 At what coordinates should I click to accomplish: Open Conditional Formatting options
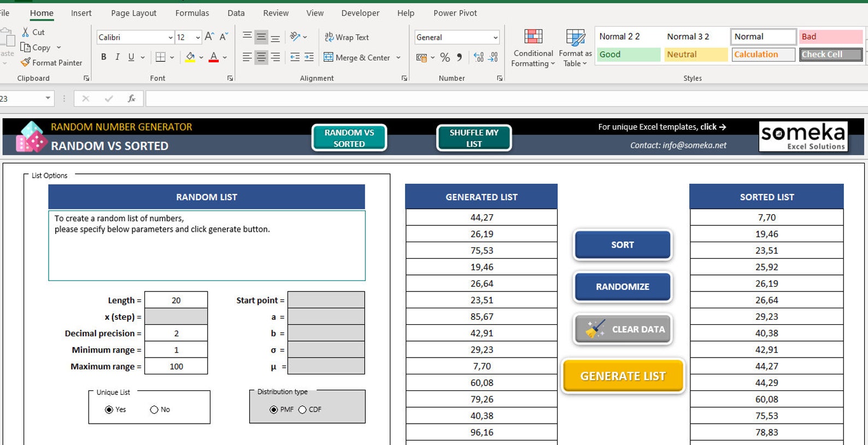533,48
